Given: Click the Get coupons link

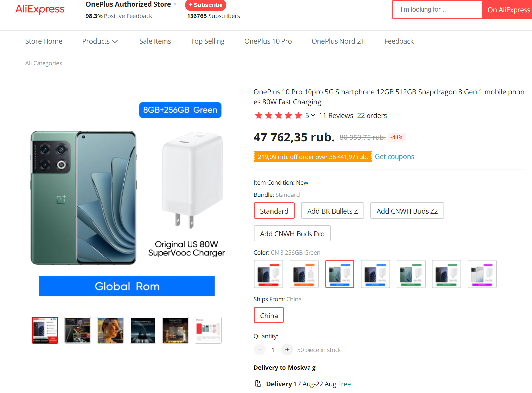Looking at the screenshot, I should pos(394,157).
